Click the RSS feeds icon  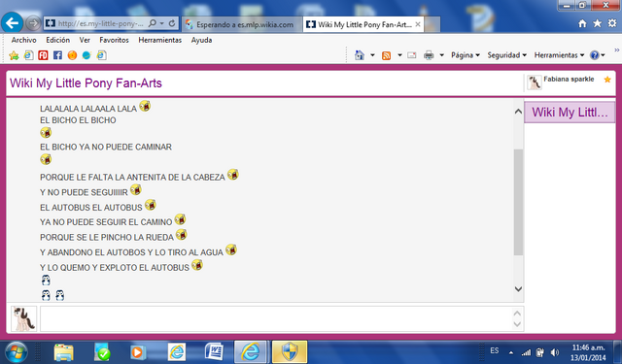[x=387, y=55]
